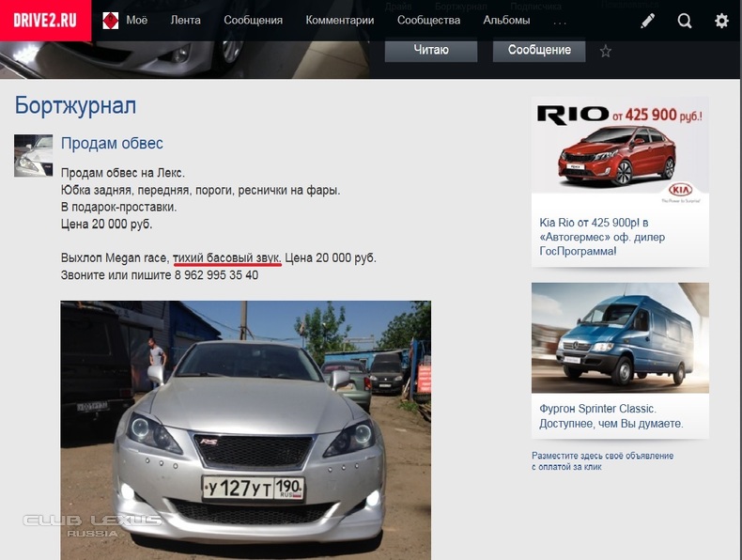Open the 'Моё' menu item
The image size is (742, 560).
click(137, 21)
